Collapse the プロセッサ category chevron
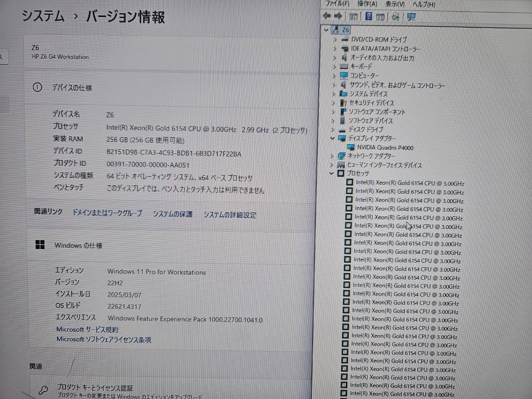The width and height of the screenshot is (532, 399). [331, 173]
